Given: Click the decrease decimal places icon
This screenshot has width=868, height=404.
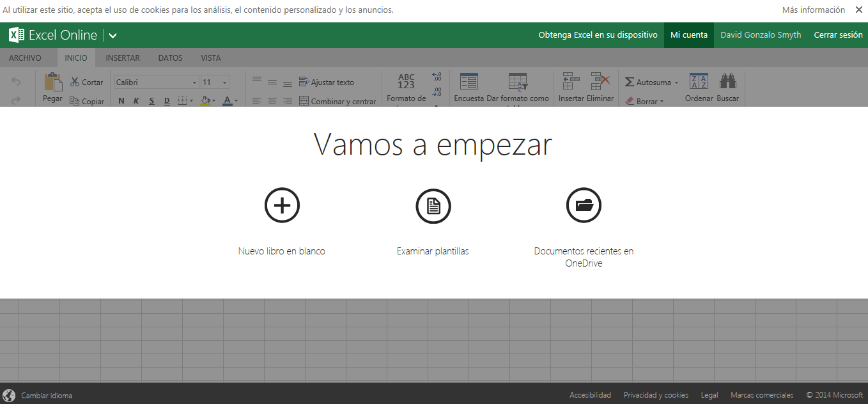Looking at the screenshot, I should (437, 92).
